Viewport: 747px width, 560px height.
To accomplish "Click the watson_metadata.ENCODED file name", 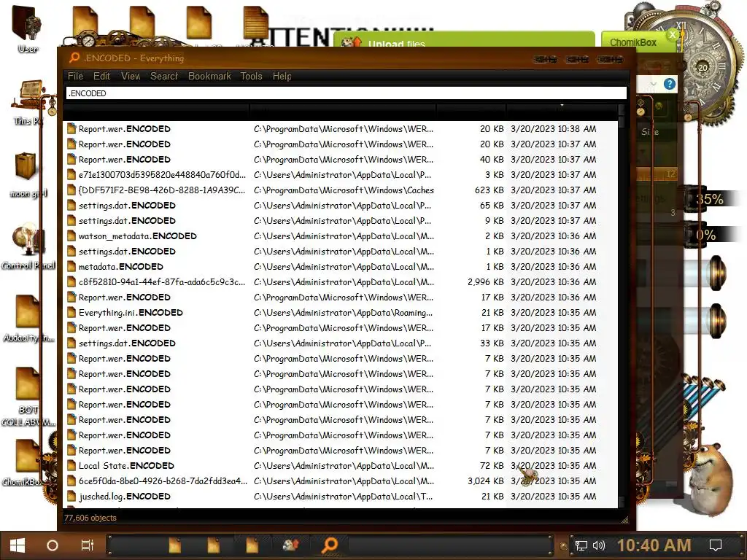I will point(138,236).
